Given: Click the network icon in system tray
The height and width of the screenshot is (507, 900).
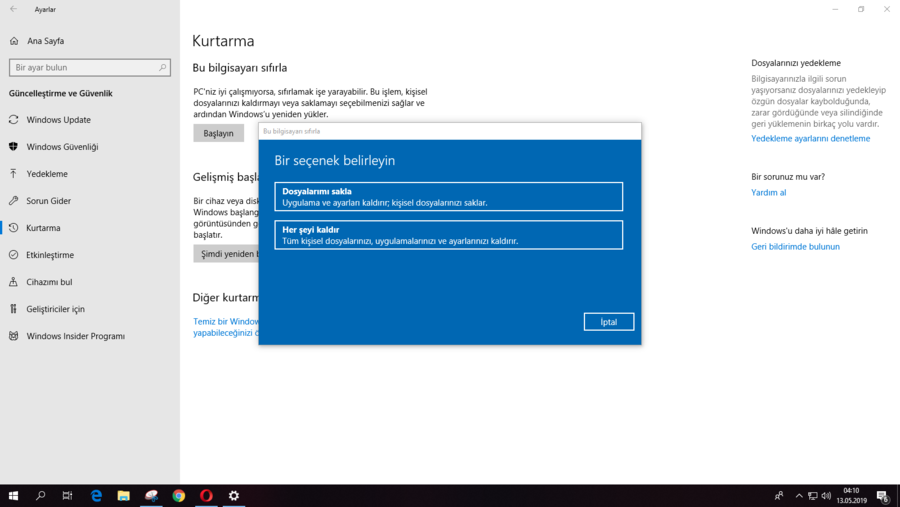Looking at the screenshot, I should coord(813,496).
